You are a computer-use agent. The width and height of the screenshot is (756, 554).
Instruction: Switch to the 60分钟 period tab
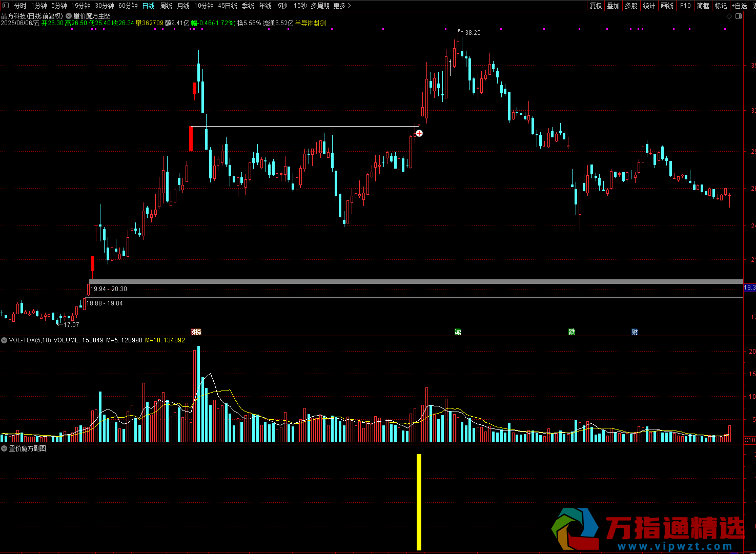pos(128,6)
